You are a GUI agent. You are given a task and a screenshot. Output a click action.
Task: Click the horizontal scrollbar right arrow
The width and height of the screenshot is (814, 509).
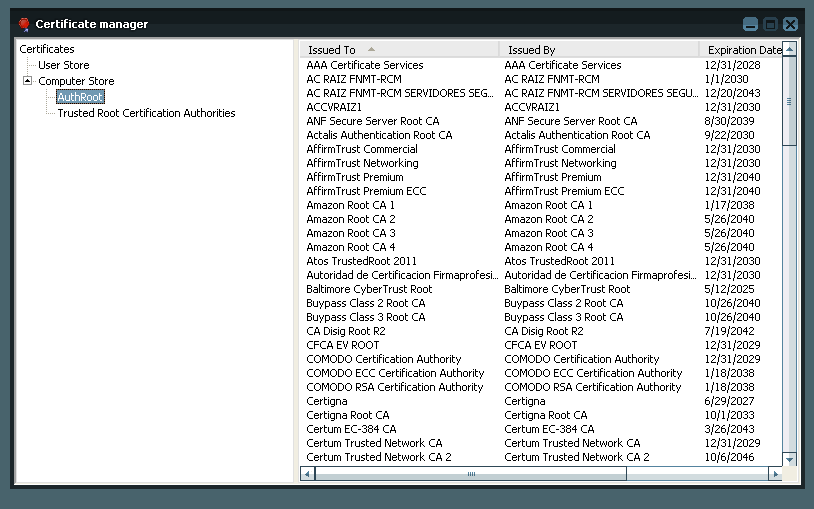point(776,474)
